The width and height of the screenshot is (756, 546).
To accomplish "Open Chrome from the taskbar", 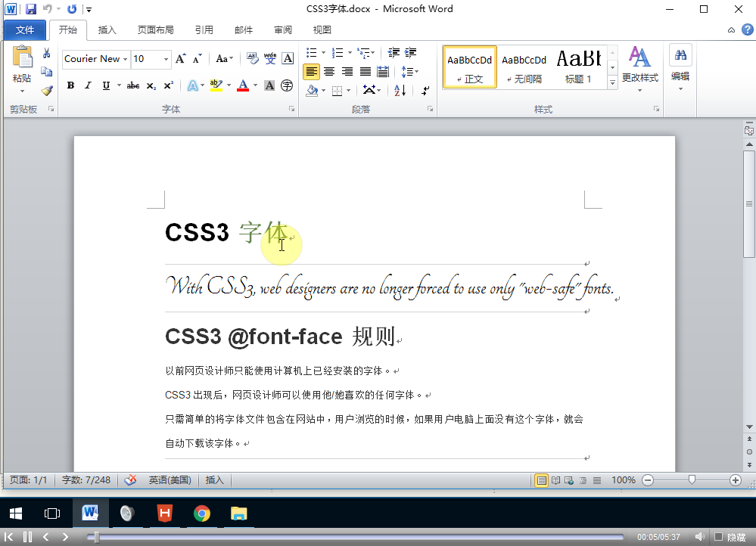I will coord(202,513).
